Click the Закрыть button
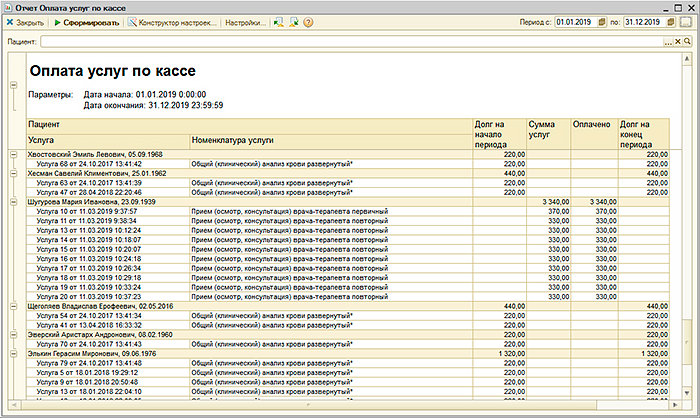The image size is (700, 418). pos(27,22)
